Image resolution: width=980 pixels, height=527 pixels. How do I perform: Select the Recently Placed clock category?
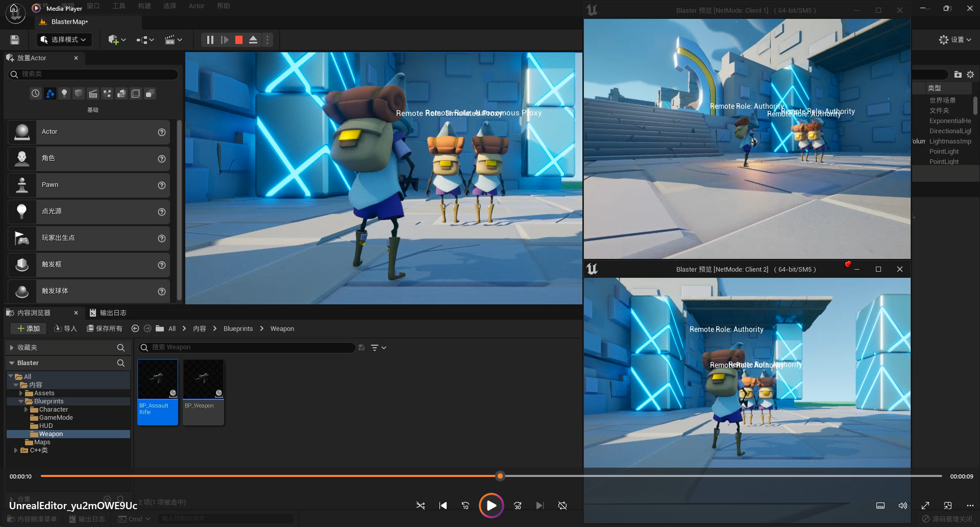(35, 93)
